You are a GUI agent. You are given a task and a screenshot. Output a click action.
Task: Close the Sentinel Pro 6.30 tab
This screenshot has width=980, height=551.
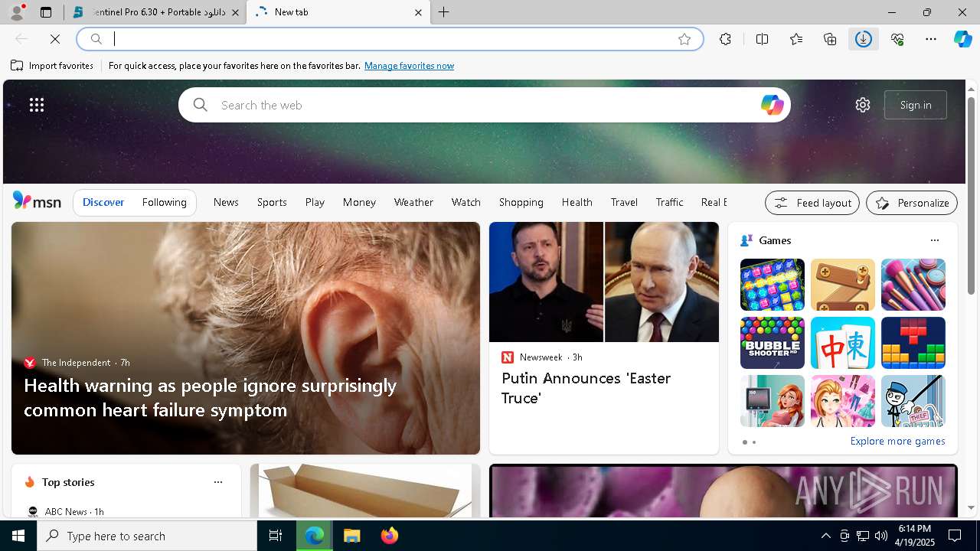[235, 12]
